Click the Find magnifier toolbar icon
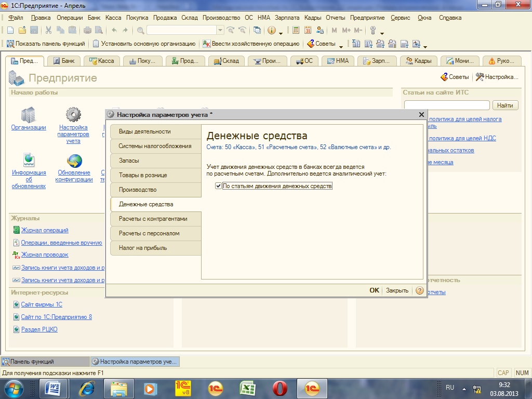 click(140, 30)
